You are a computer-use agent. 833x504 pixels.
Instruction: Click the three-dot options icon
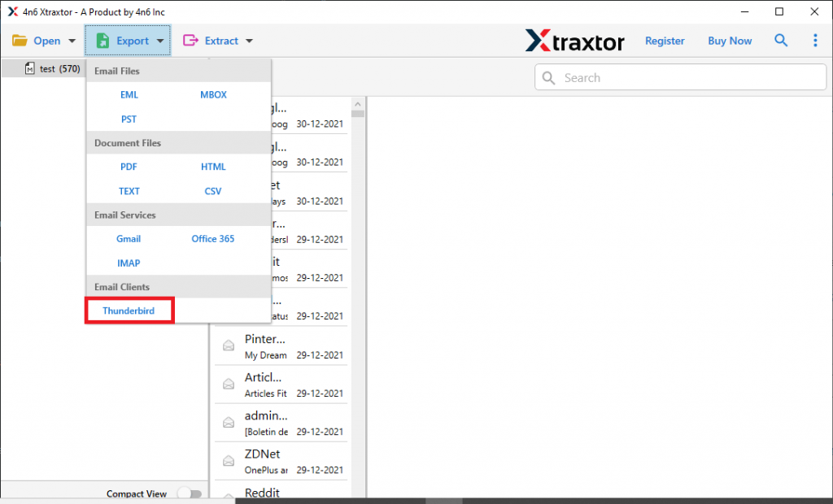(x=816, y=40)
